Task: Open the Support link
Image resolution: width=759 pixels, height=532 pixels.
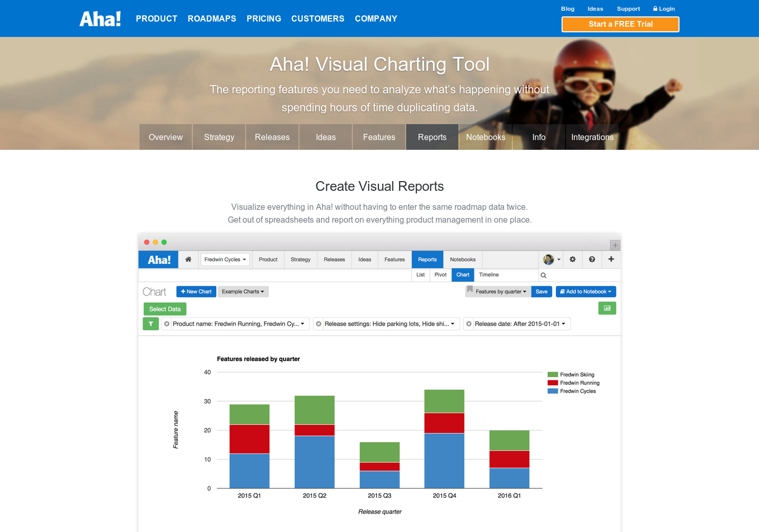Action: pos(628,9)
